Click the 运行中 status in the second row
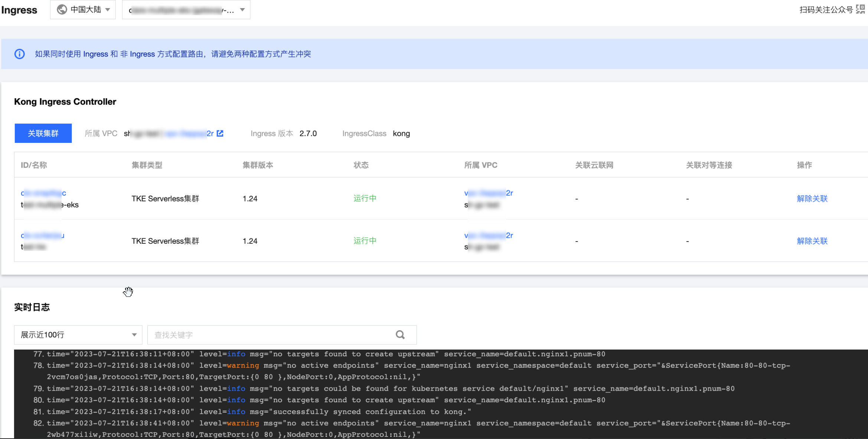The image size is (868, 439). [x=365, y=241]
